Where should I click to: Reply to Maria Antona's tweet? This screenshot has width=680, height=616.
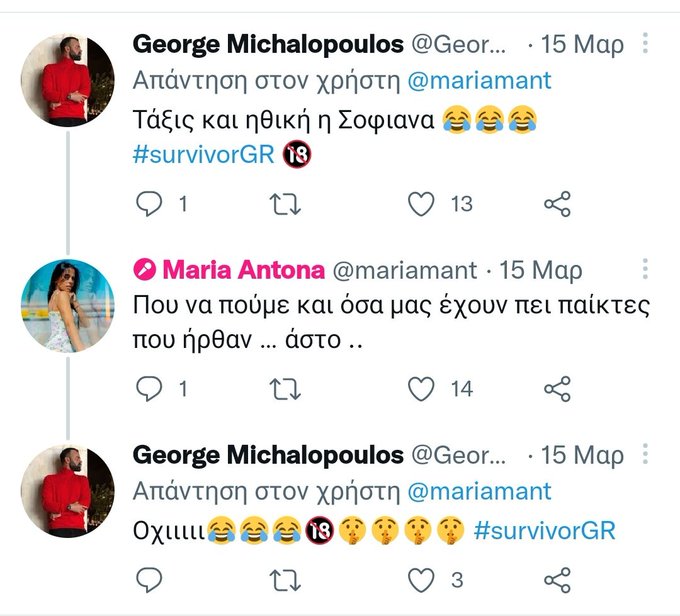[148, 388]
